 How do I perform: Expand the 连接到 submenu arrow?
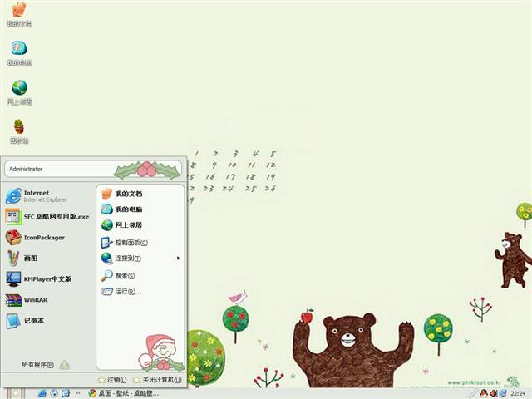pos(178,259)
